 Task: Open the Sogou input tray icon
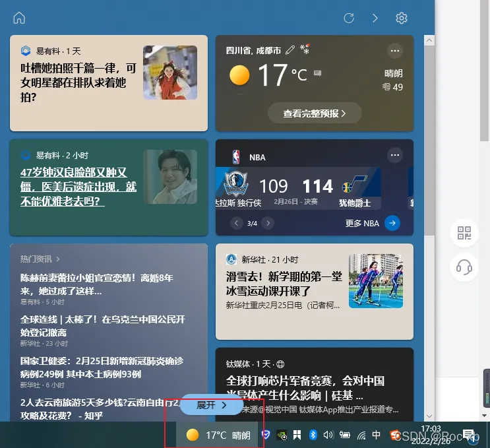pyautogui.click(x=394, y=435)
